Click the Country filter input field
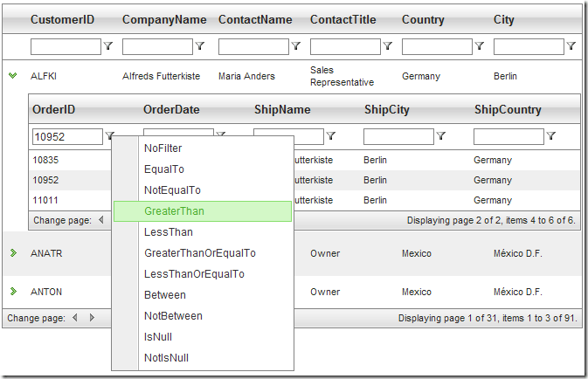 coord(436,46)
